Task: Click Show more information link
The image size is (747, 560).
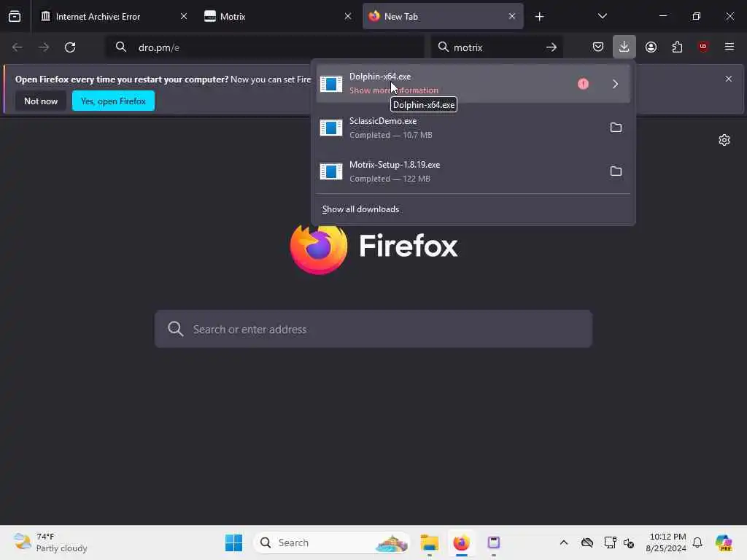Action: click(393, 90)
